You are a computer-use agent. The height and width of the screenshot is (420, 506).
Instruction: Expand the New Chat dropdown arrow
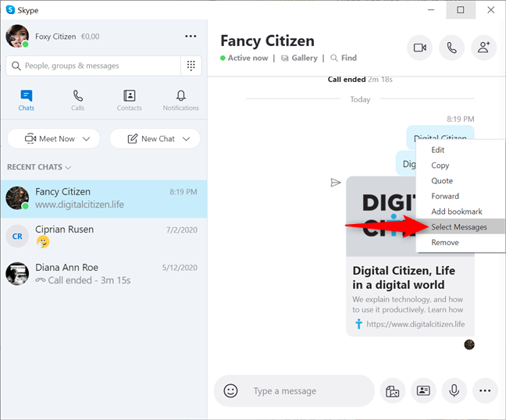coord(186,139)
